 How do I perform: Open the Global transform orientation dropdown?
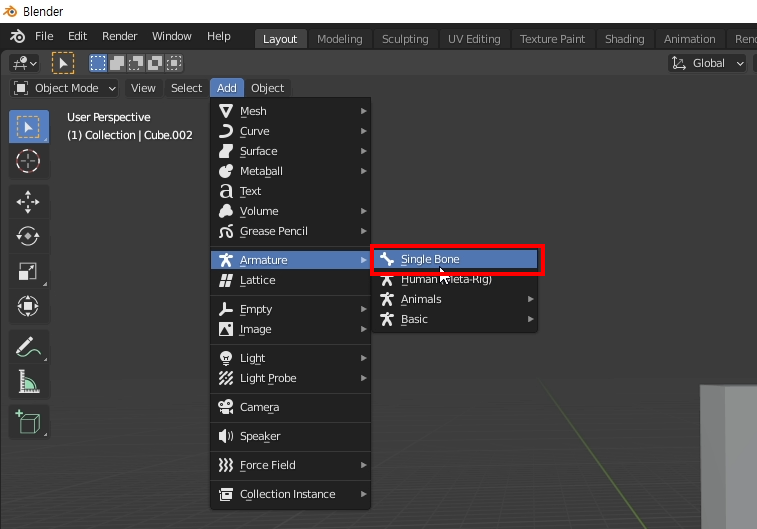(707, 63)
